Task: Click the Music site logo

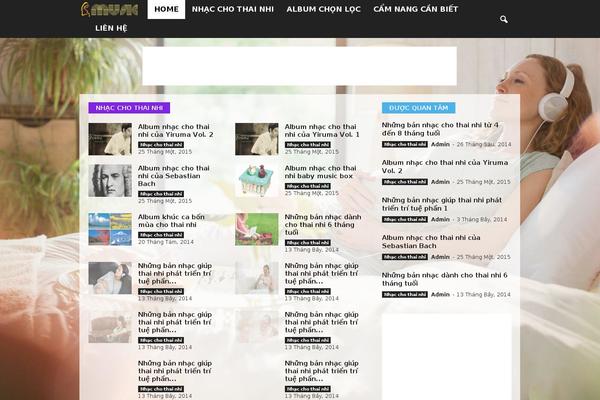Action: [109, 9]
